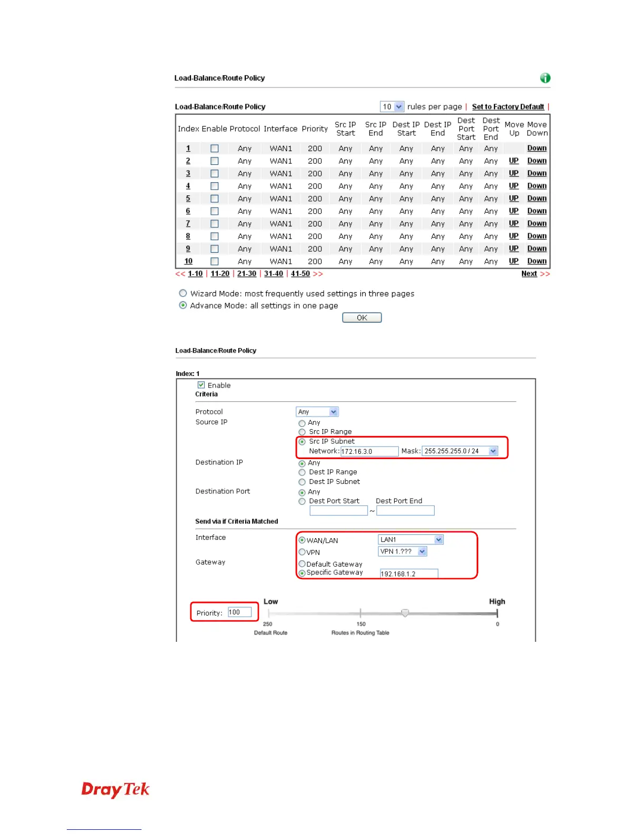Click the priority slider handle

click(x=405, y=613)
